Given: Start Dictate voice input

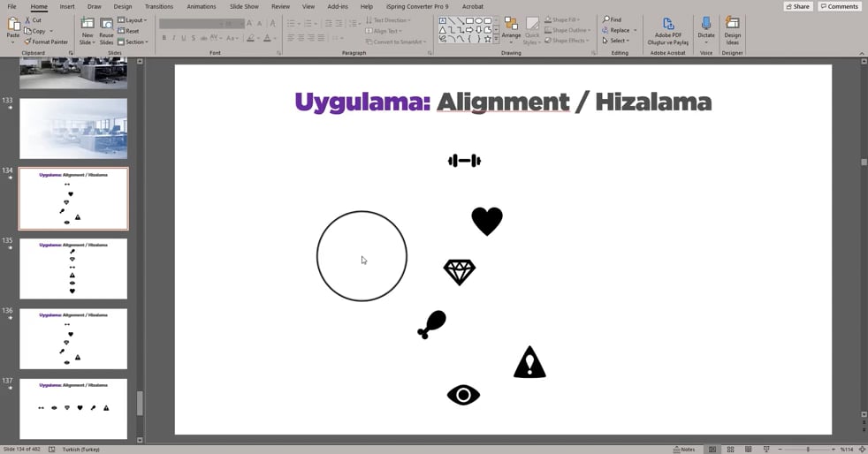Looking at the screenshot, I should click(x=706, y=27).
